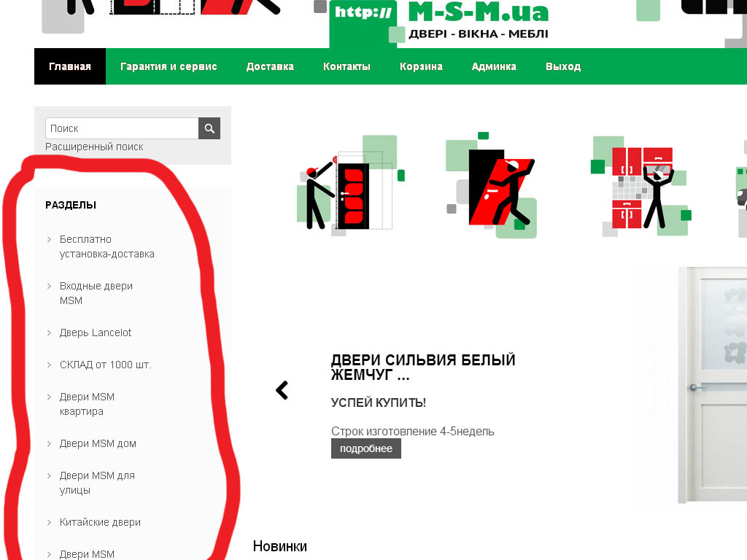Click the search magnifier icon button
The image size is (747, 560).
tap(209, 128)
